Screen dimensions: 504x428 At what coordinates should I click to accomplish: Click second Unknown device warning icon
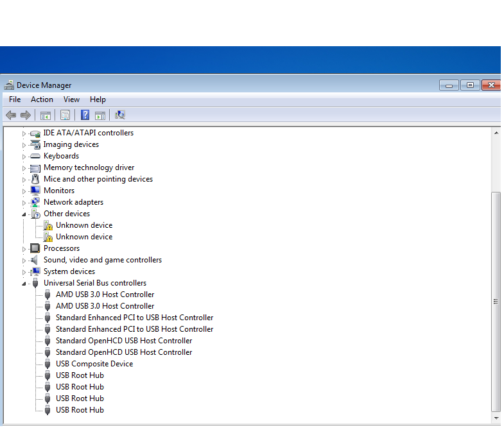pyautogui.click(x=48, y=237)
